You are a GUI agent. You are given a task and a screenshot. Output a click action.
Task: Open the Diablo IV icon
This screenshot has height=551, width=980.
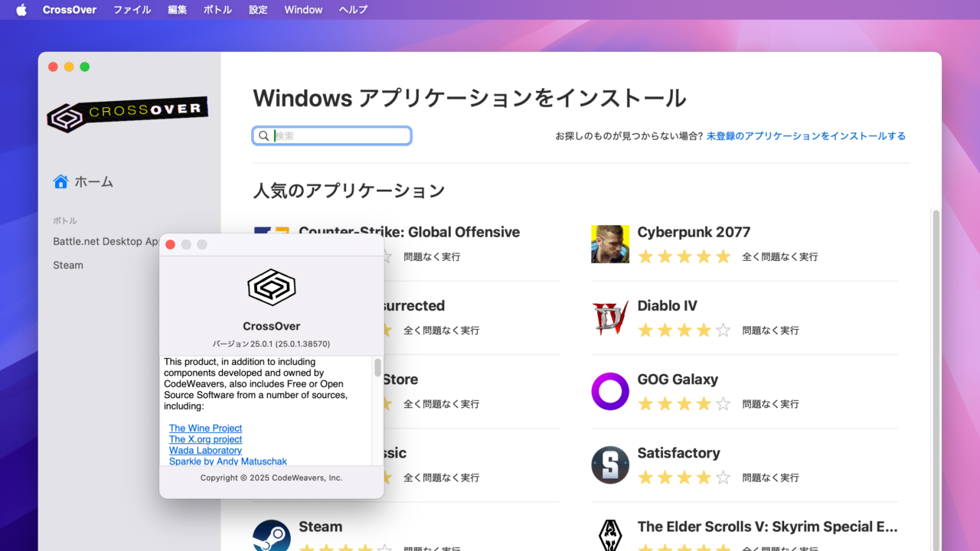click(x=609, y=318)
